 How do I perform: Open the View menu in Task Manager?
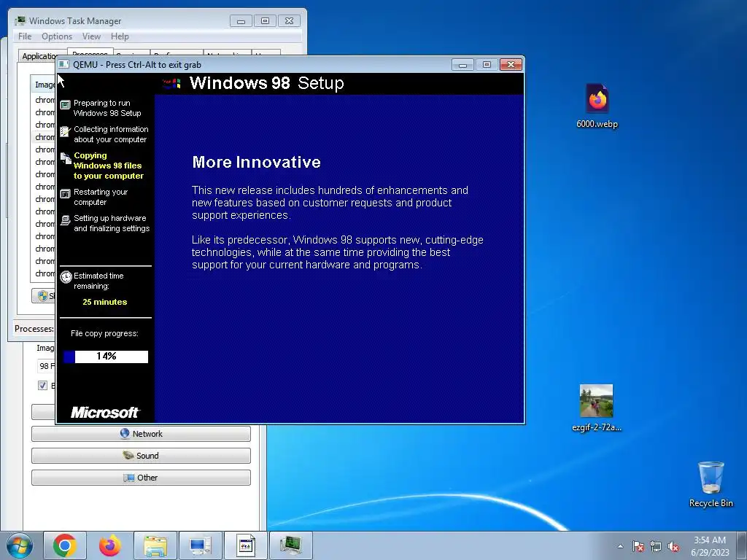pyautogui.click(x=91, y=36)
